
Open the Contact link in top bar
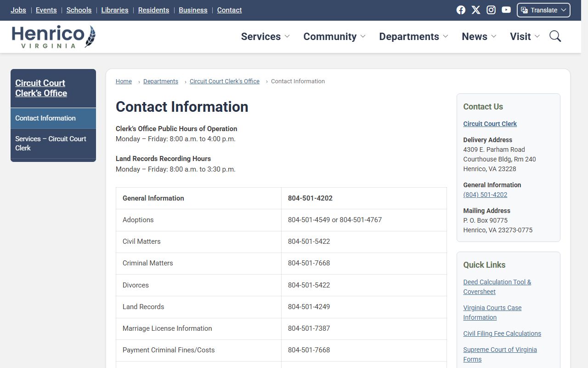point(230,10)
